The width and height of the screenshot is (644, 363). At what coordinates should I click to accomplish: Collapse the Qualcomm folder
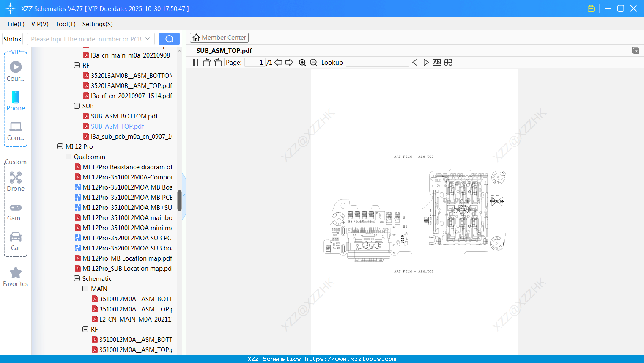point(69,157)
